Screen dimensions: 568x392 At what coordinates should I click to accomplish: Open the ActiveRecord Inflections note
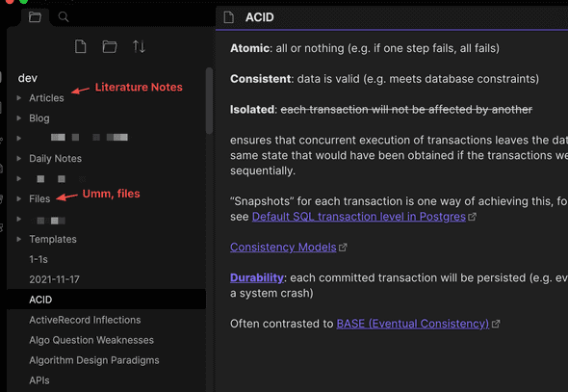pos(85,320)
